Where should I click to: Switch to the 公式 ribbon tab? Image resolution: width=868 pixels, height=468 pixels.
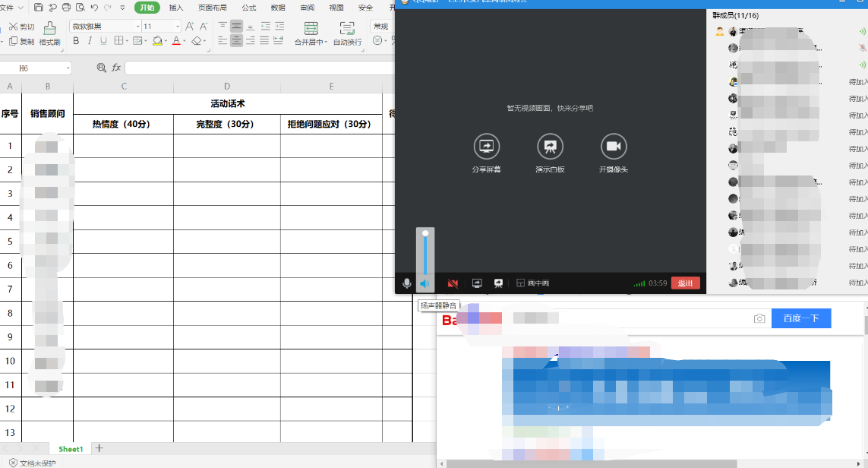click(x=249, y=8)
